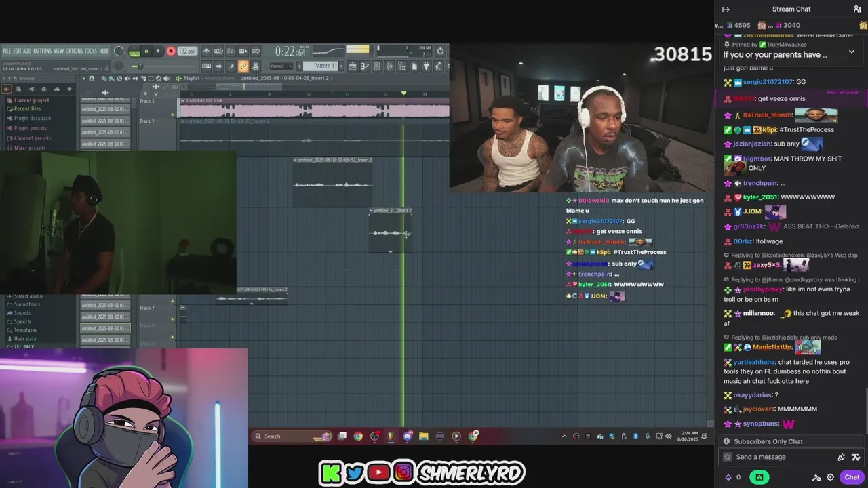The width and height of the screenshot is (868, 488).
Task: Open the plugin picker plug icon
Action: click(x=427, y=66)
